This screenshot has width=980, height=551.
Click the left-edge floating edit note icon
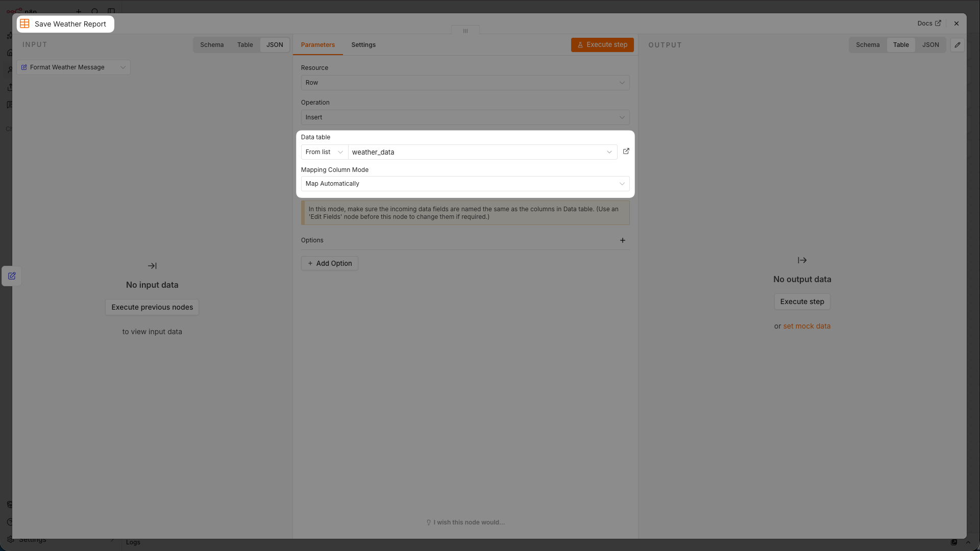[12, 276]
